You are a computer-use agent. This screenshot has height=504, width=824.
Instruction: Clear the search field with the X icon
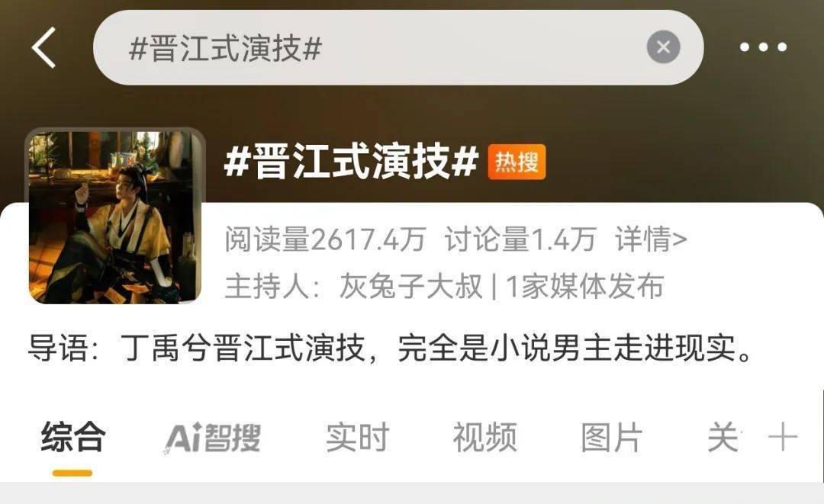pyautogui.click(x=663, y=47)
